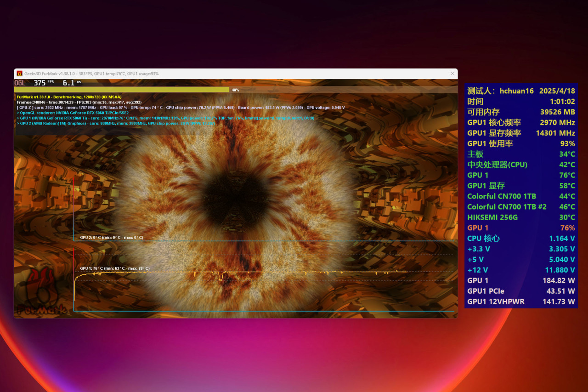Click the FurMark app icon in title bar
The image size is (588, 392).
coord(19,74)
